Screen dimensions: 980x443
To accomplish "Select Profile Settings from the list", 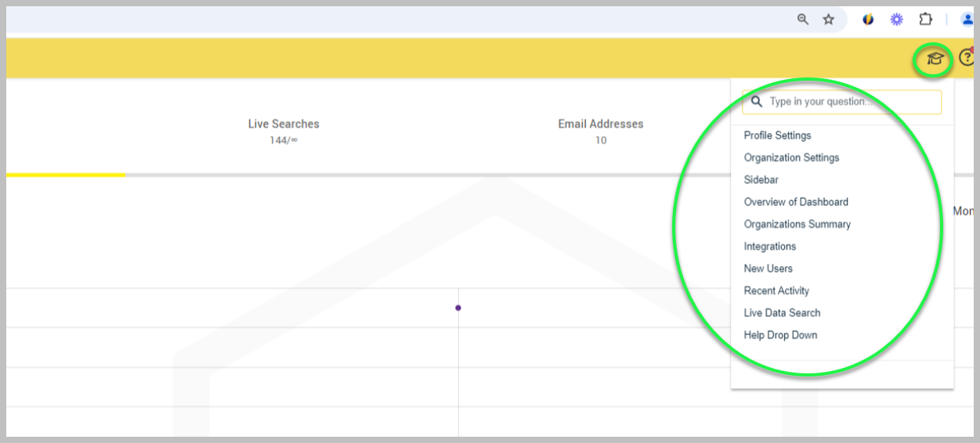I will coord(777,135).
